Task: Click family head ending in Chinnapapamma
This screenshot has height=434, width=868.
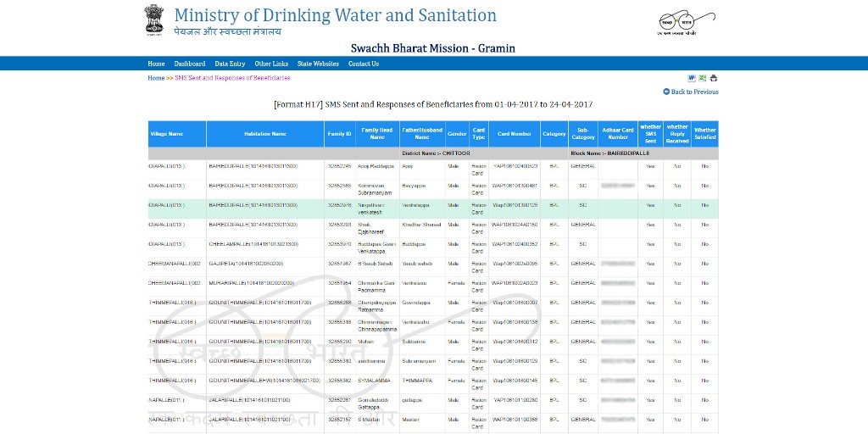Action: click(x=377, y=325)
